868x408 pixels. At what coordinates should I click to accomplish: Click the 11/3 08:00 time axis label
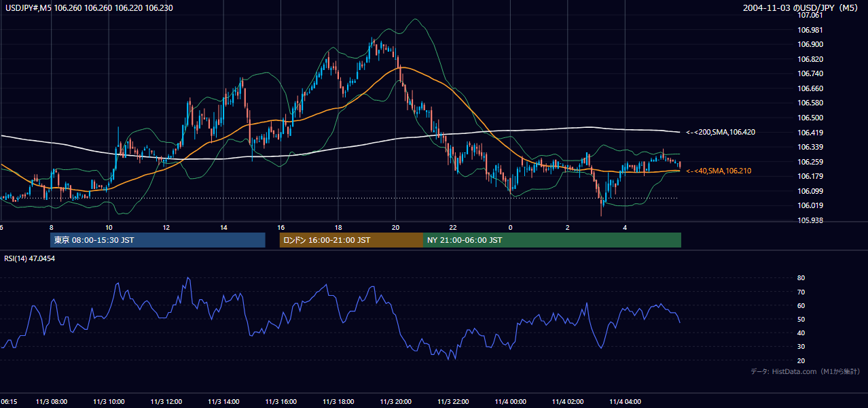tap(52, 402)
